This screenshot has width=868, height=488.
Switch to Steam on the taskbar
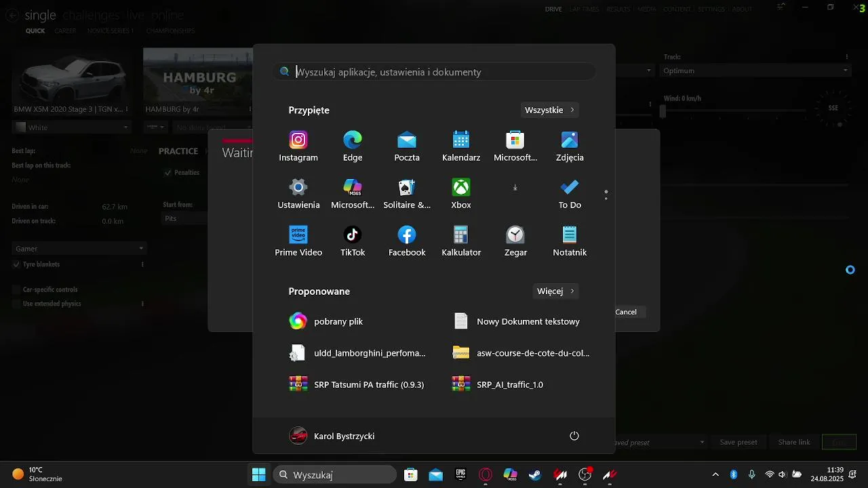pos(535,474)
